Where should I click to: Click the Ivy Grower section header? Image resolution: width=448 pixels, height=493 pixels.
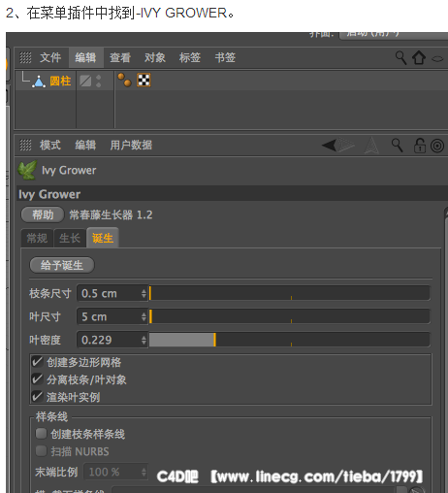232,194
